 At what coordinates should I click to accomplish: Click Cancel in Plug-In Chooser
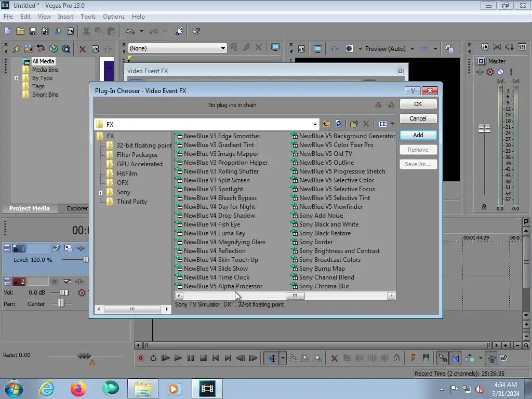418,118
